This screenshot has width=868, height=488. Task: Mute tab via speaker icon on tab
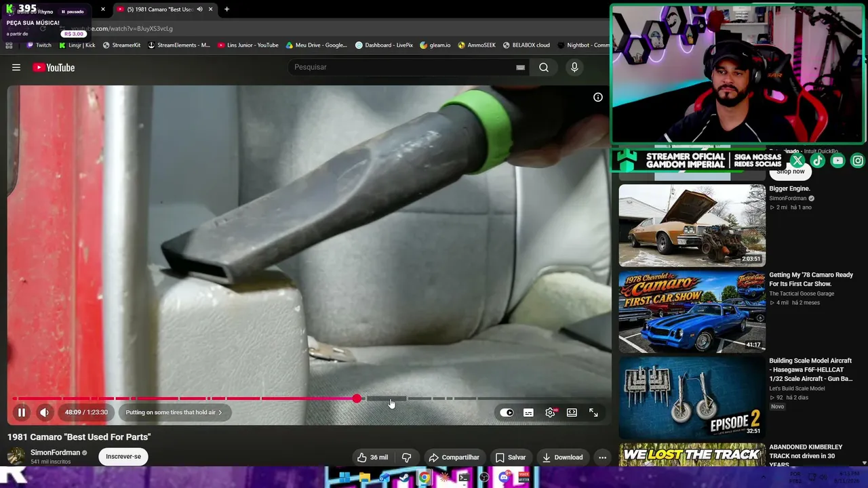[x=199, y=9]
